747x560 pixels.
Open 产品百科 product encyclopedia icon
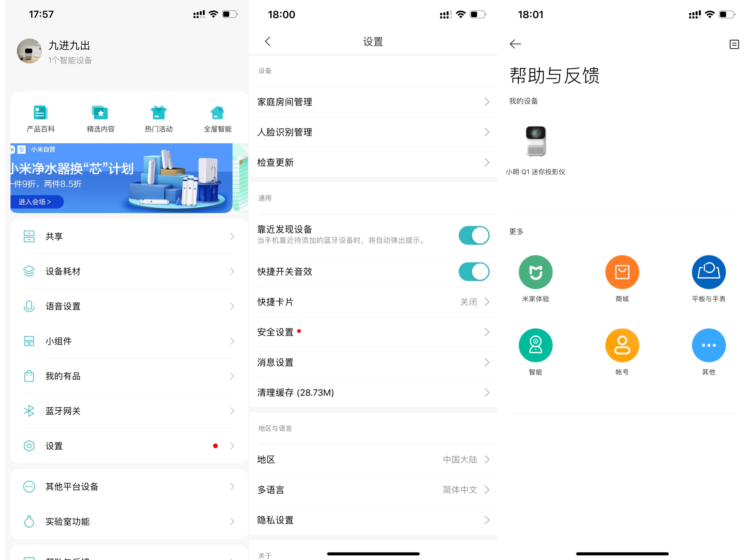coord(41,113)
